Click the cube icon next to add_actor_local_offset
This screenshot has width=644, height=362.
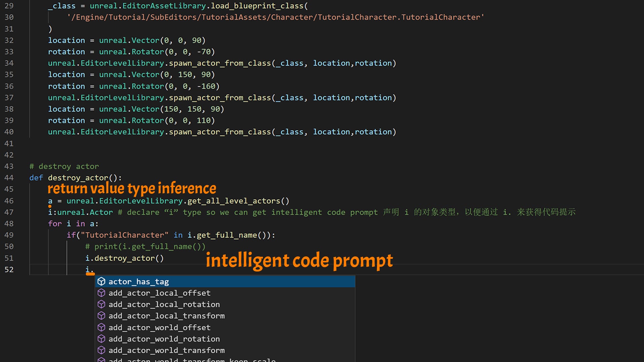point(101,293)
